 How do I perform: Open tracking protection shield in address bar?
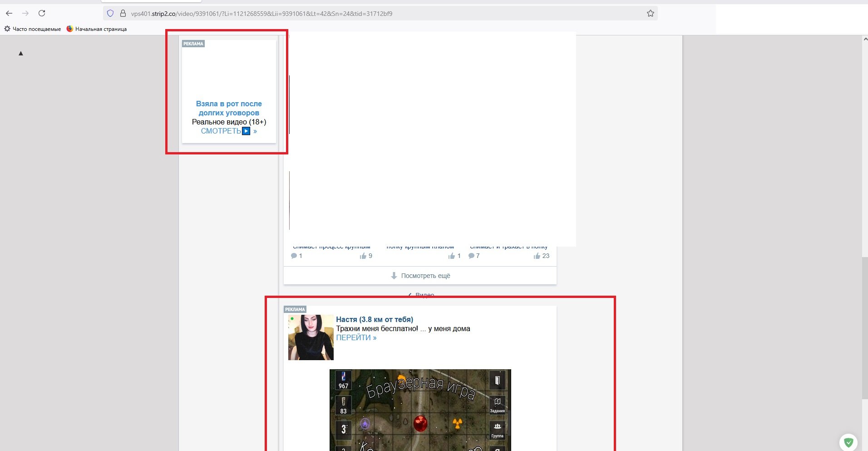[x=110, y=14]
